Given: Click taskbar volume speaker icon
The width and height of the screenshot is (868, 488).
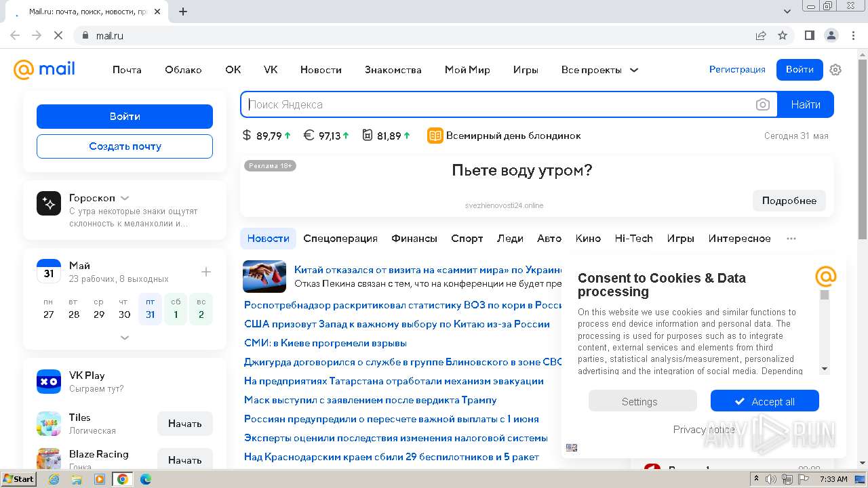Looking at the screenshot, I should [772, 479].
